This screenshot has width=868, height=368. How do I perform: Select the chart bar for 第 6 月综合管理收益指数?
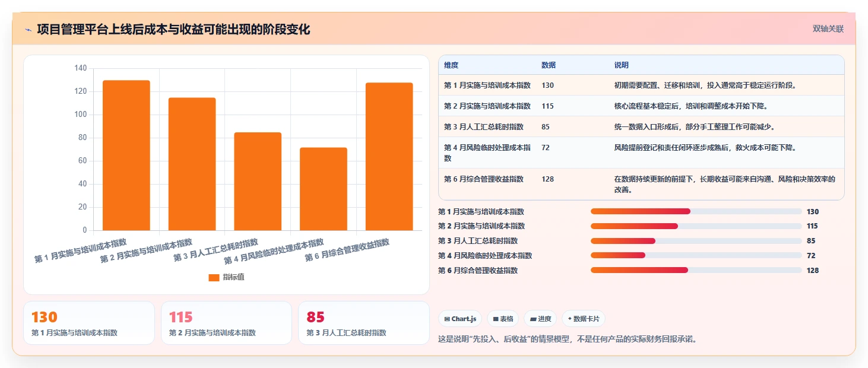pos(389,157)
